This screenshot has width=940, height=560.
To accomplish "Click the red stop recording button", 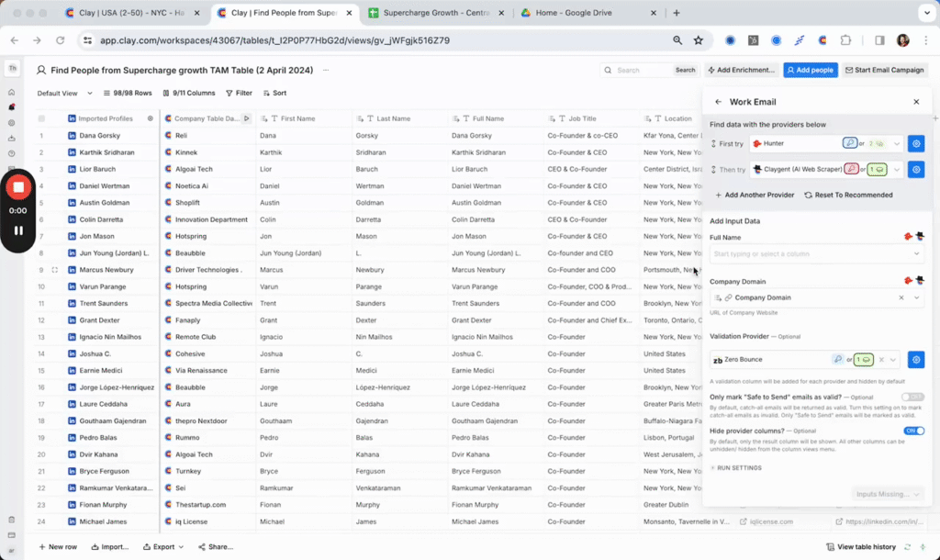I will pyautogui.click(x=17, y=187).
